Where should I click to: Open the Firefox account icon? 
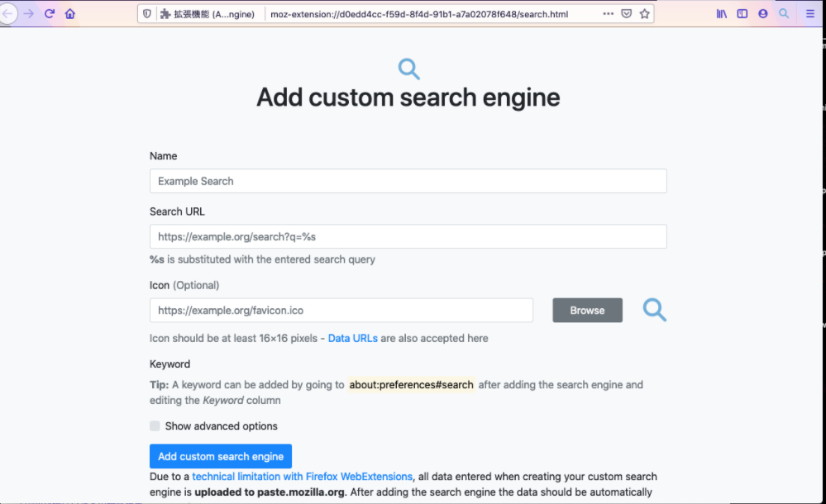762,14
